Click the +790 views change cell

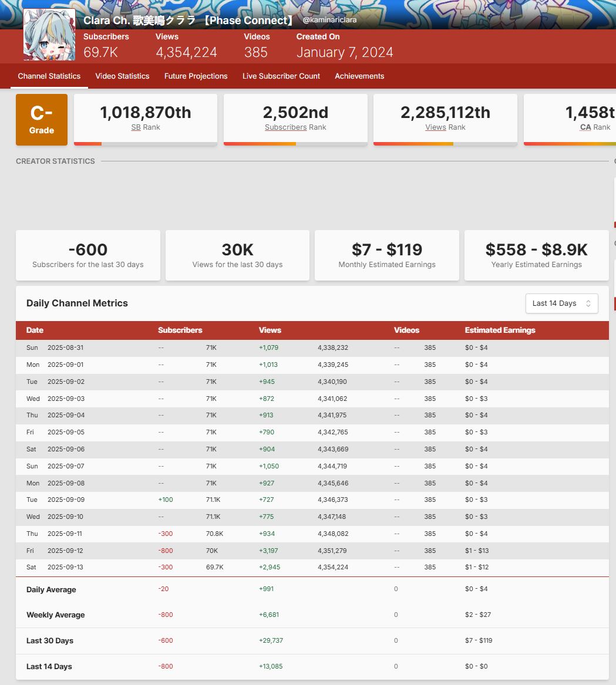pyautogui.click(x=267, y=433)
